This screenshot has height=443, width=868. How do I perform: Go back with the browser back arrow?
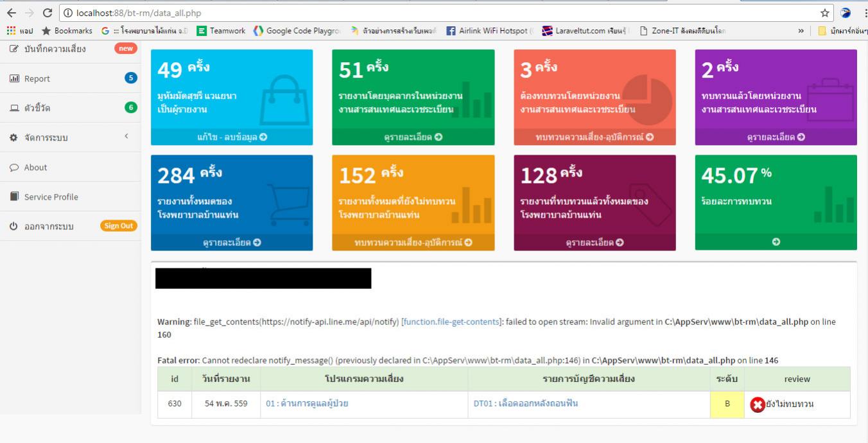pos(11,13)
